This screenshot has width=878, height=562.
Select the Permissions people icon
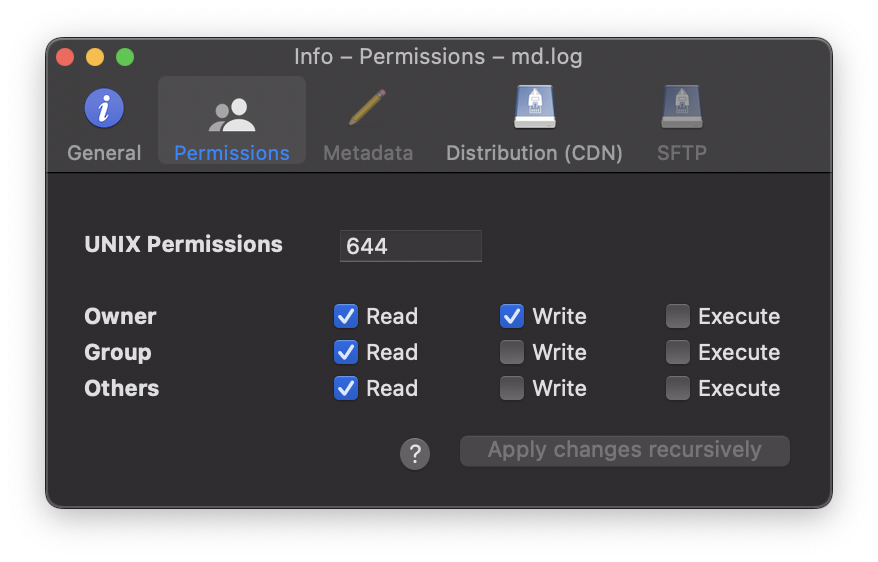(232, 115)
